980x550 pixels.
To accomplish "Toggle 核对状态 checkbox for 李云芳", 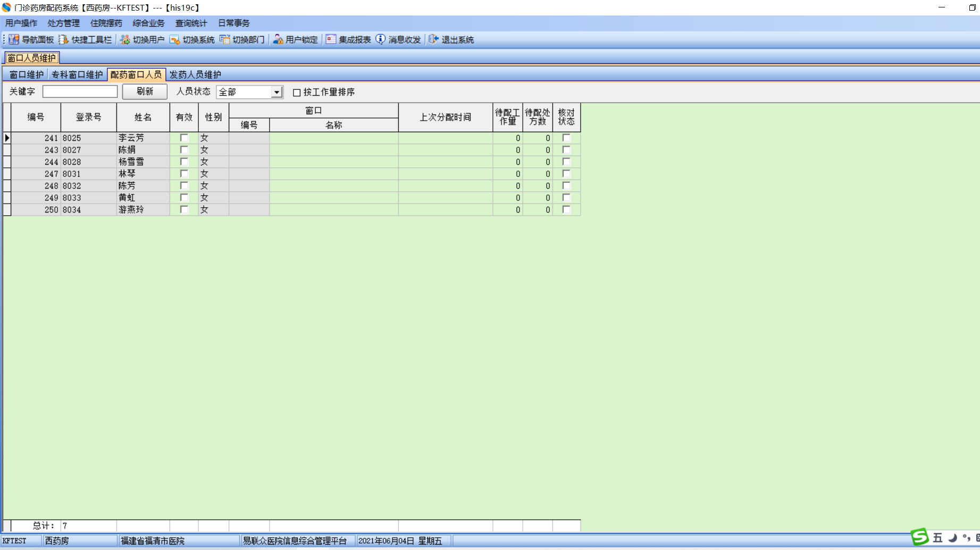I will [x=566, y=138].
